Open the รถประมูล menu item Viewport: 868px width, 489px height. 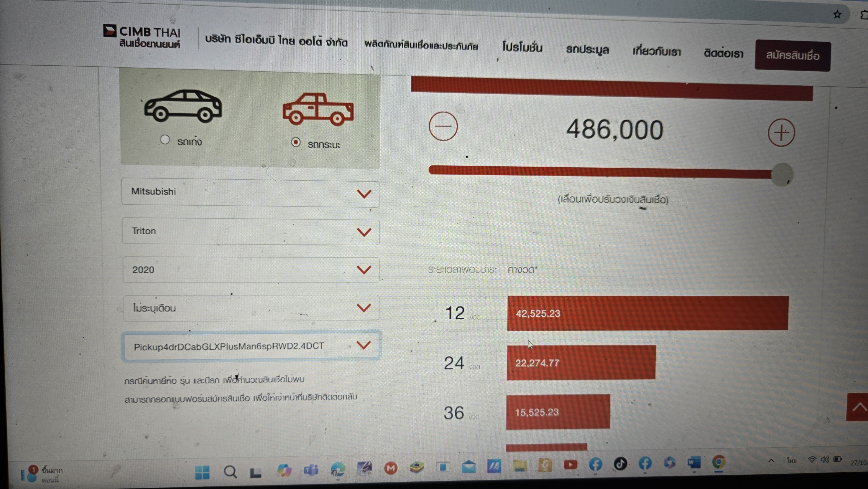(587, 50)
